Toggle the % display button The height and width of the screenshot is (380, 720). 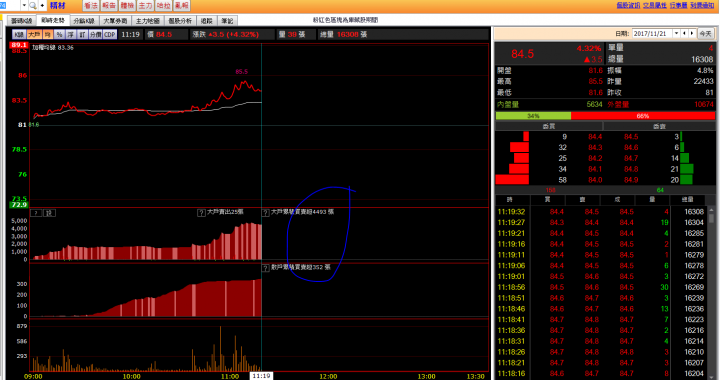[59, 34]
